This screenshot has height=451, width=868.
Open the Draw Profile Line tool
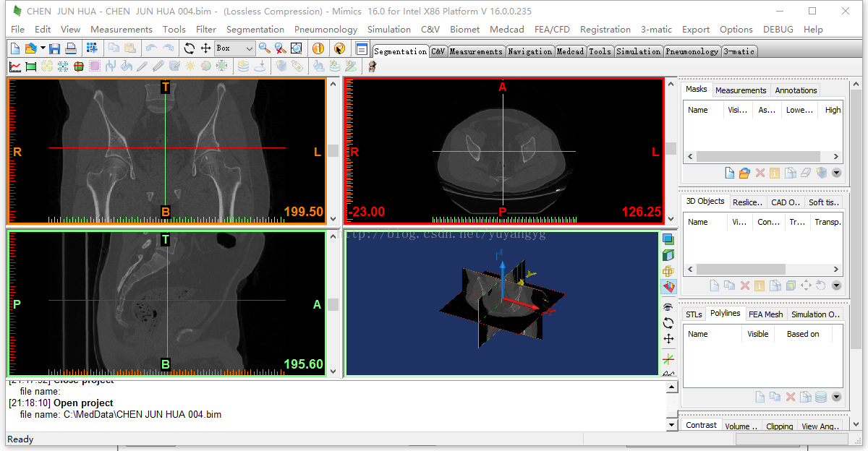[x=15, y=66]
